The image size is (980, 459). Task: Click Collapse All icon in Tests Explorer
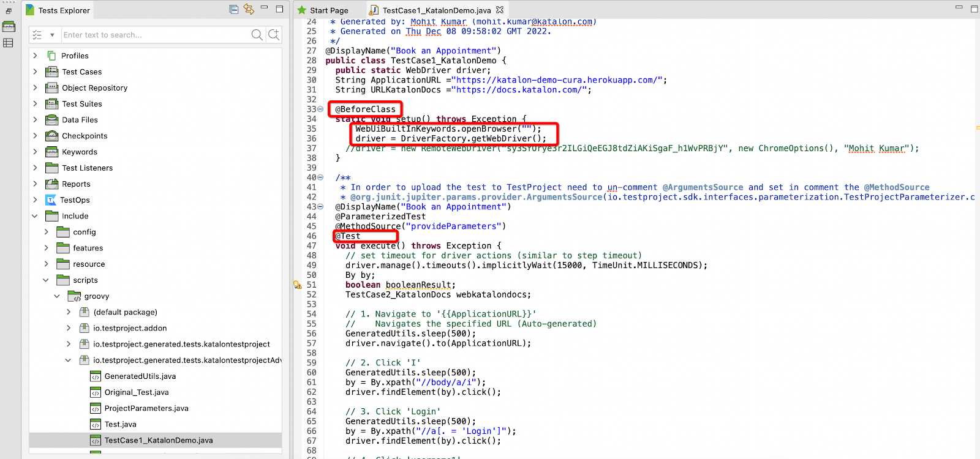click(x=233, y=9)
